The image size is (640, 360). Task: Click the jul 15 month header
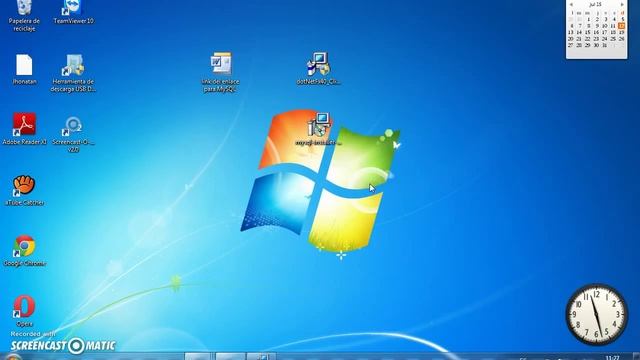pyautogui.click(x=596, y=4)
